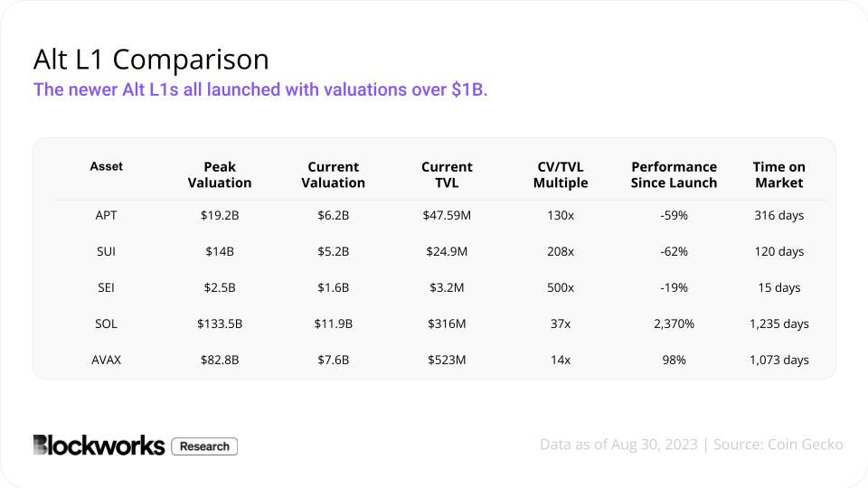Select SEI's 500x CV/TVL multiple cell

click(561, 288)
